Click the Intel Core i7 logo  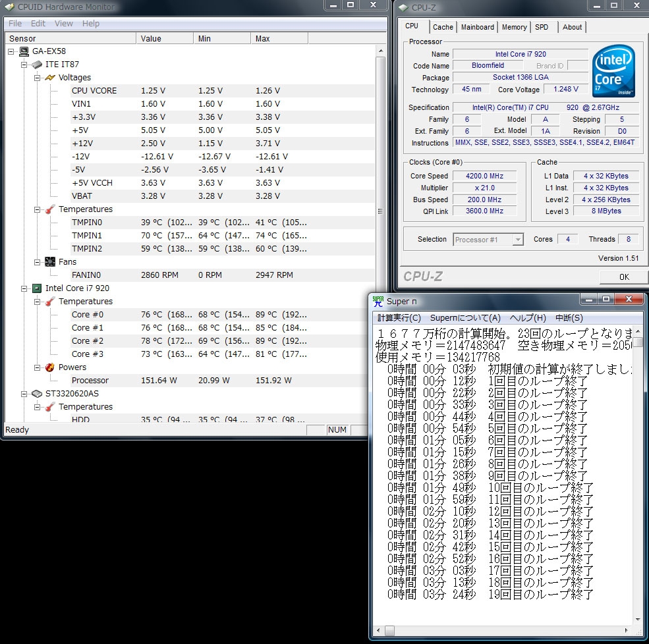click(614, 72)
